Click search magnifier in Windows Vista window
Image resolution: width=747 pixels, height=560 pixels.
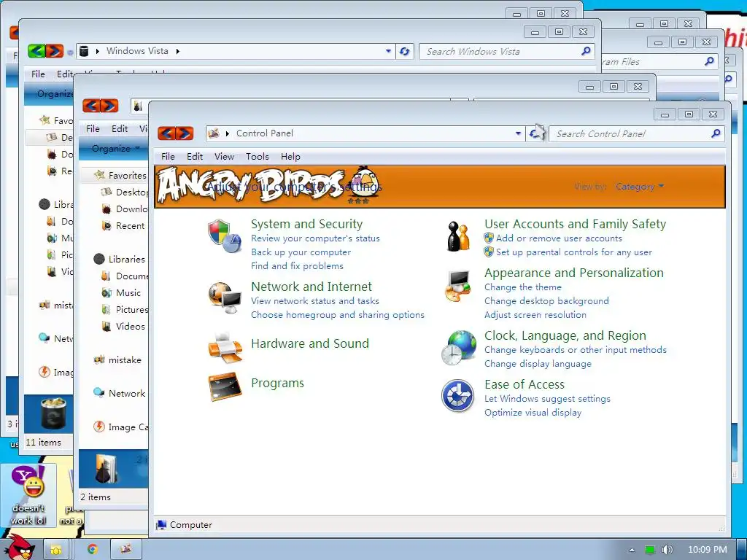point(586,51)
